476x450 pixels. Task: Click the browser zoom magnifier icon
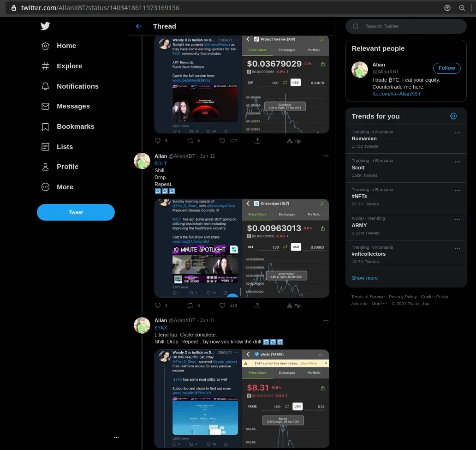click(462, 8)
